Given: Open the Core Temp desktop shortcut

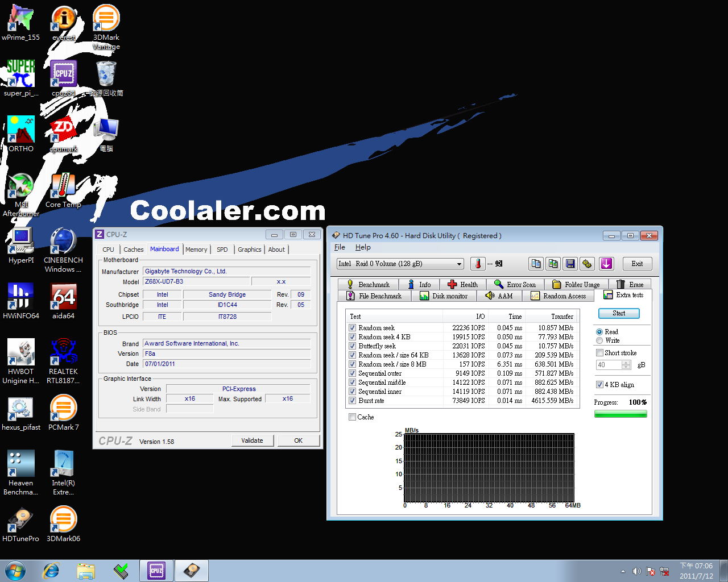Looking at the screenshot, I should [64, 190].
